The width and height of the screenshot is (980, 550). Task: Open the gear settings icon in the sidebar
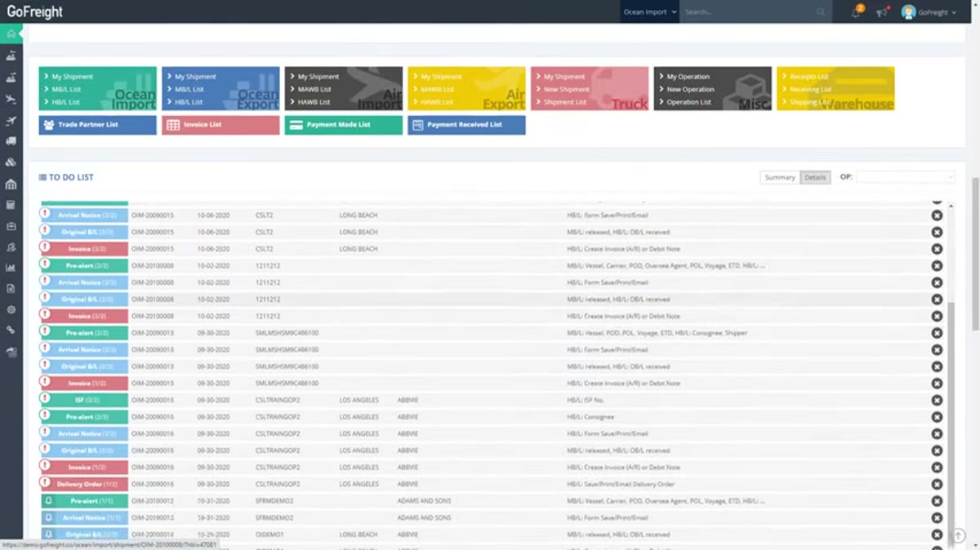coord(11,310)
